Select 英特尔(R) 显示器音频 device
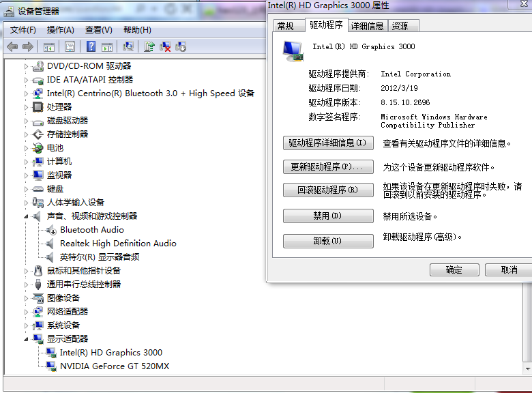Viewport: 532px width, 393px height. [x=100, y=257]
